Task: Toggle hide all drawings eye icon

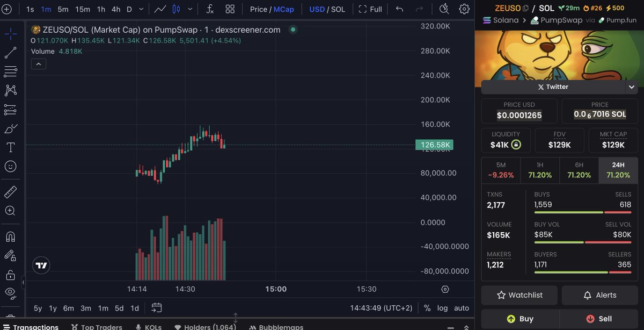Action: (x=10, y=293)
